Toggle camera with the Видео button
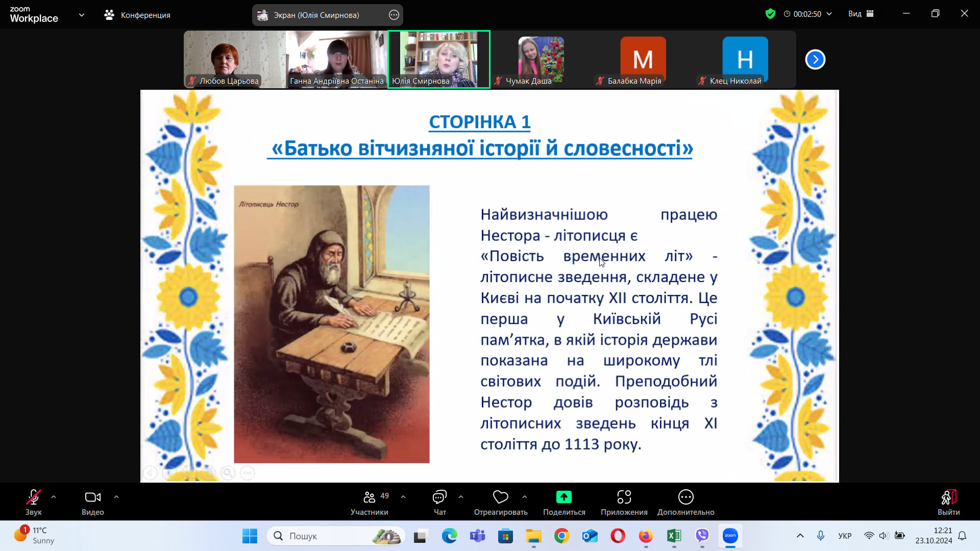This screenshot has height=551, width=980. (92, 497)
